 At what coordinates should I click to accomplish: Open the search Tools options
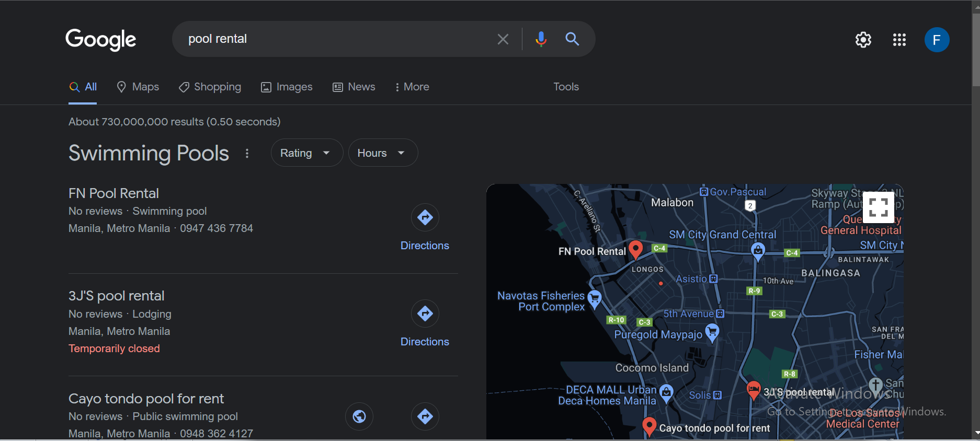click(x=566, y=87)
